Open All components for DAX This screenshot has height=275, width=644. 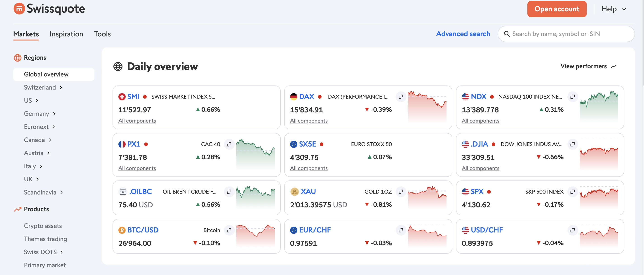tap(309, 121)
